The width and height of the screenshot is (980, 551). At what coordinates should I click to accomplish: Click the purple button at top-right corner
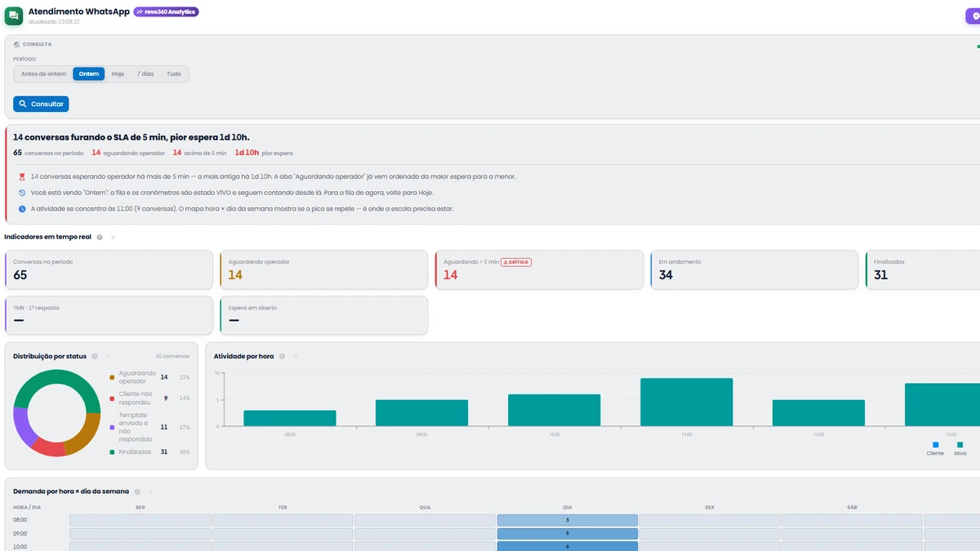(973, 16)
